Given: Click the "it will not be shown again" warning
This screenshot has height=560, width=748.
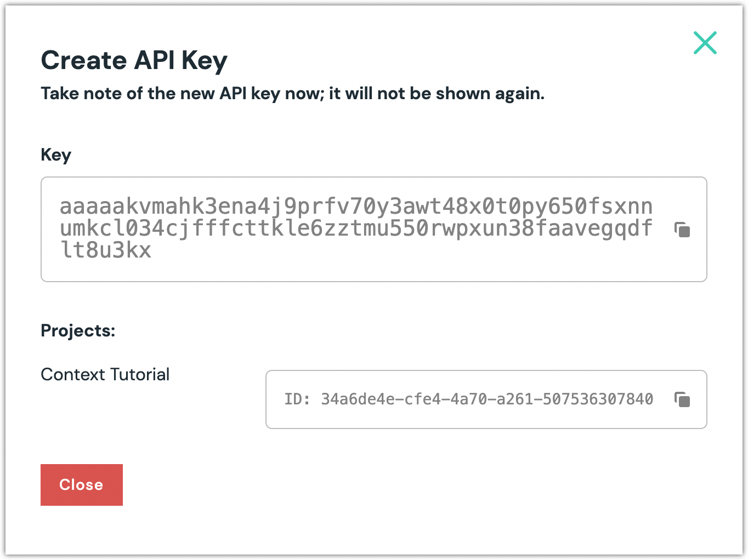Looking at the screenshot, I should pos(437,94).
